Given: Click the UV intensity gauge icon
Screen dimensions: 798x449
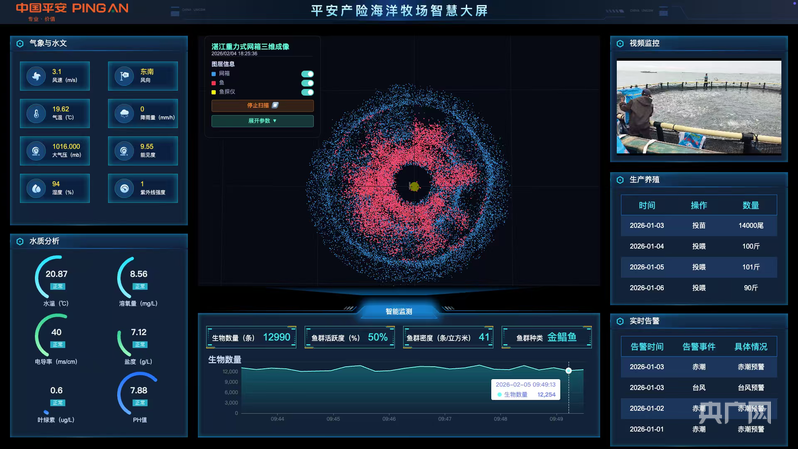Looking at the screenshot, I should click(124, 188).
